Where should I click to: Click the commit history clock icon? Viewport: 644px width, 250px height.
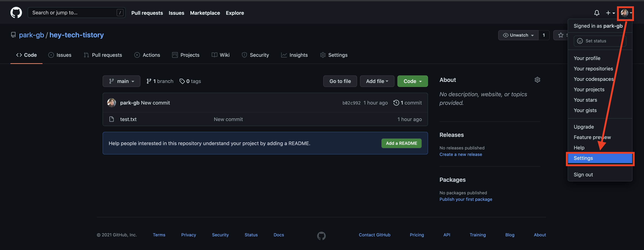(396, 103)
